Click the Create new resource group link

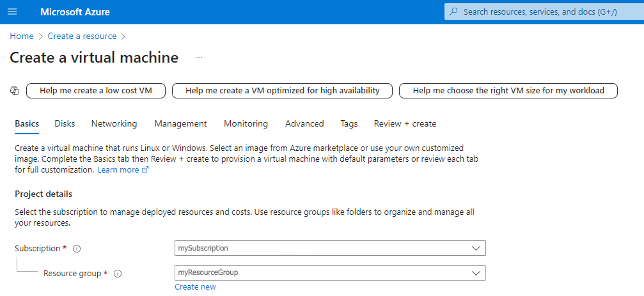click(195, 287)
